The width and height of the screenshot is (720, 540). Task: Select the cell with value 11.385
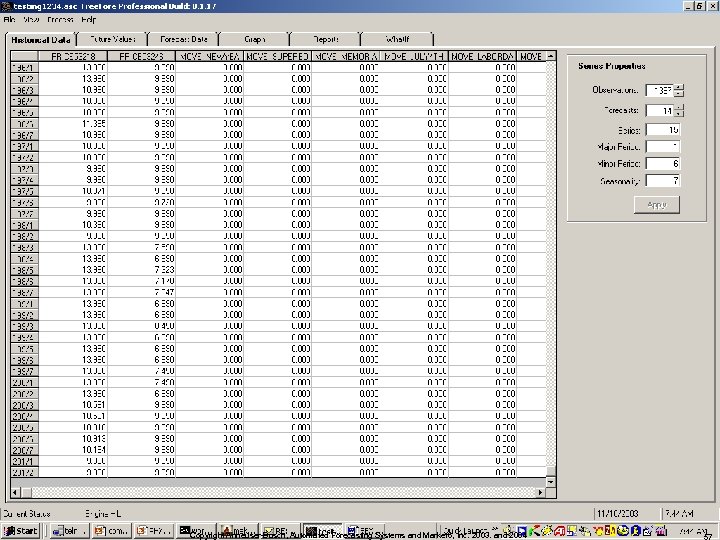(73, 124)
